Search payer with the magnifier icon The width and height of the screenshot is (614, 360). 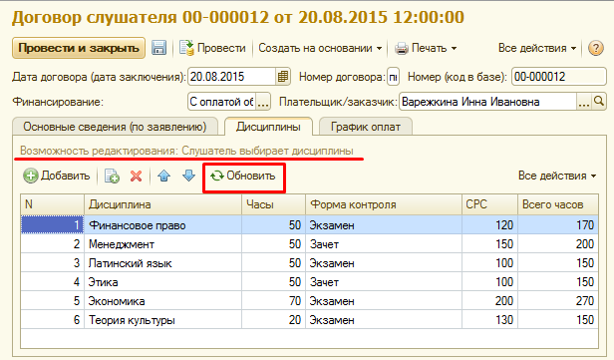click(599, 102)
